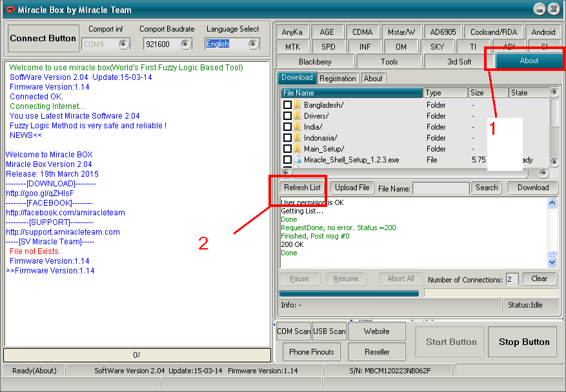Click download log scroll down arrow

pyautogui.click(x=552, y=262)
